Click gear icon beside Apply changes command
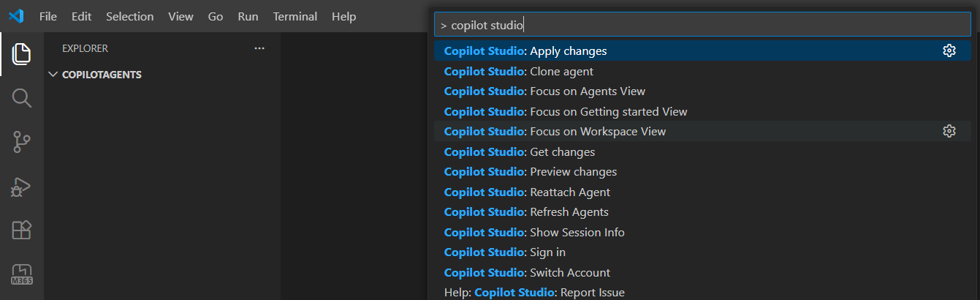This screenshot has height=300, width=980. 949,51
